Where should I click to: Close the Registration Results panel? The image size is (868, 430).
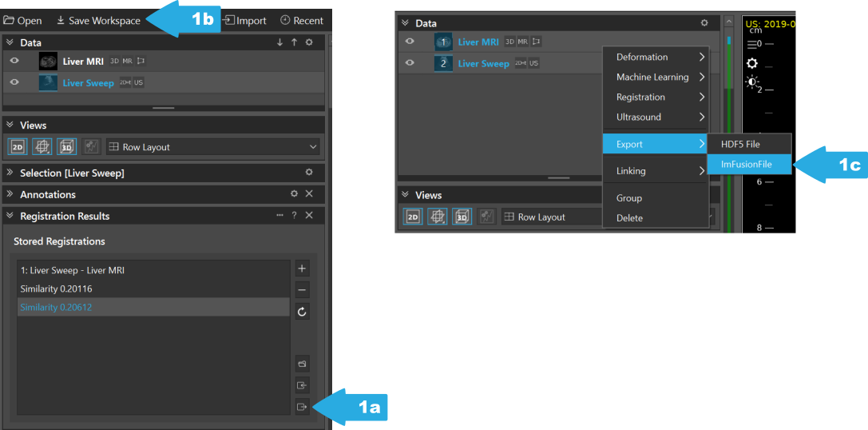coord(310,216)
